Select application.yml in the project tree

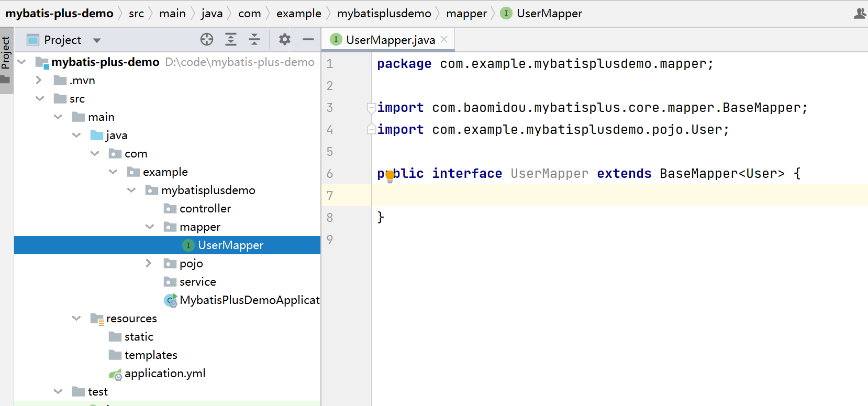(x=164, y=374)
